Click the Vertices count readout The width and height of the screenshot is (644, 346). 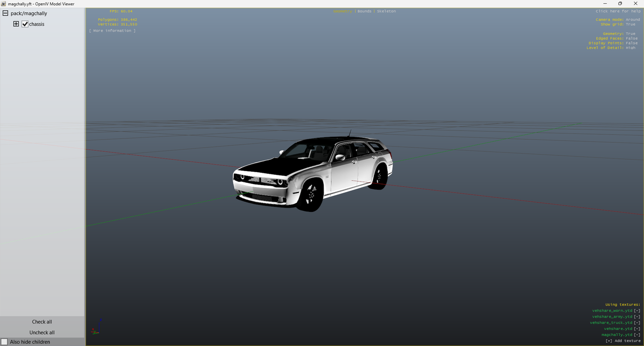point(117,24)
